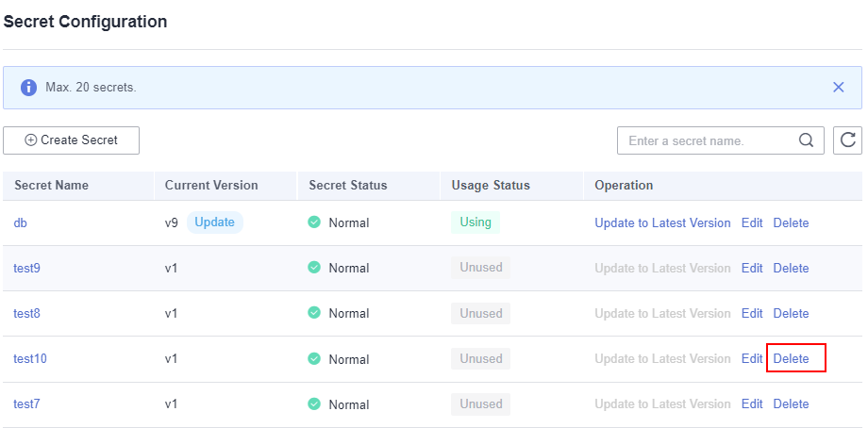Delete the test8 secret
The image size is (868, 428).
[791, 313]
